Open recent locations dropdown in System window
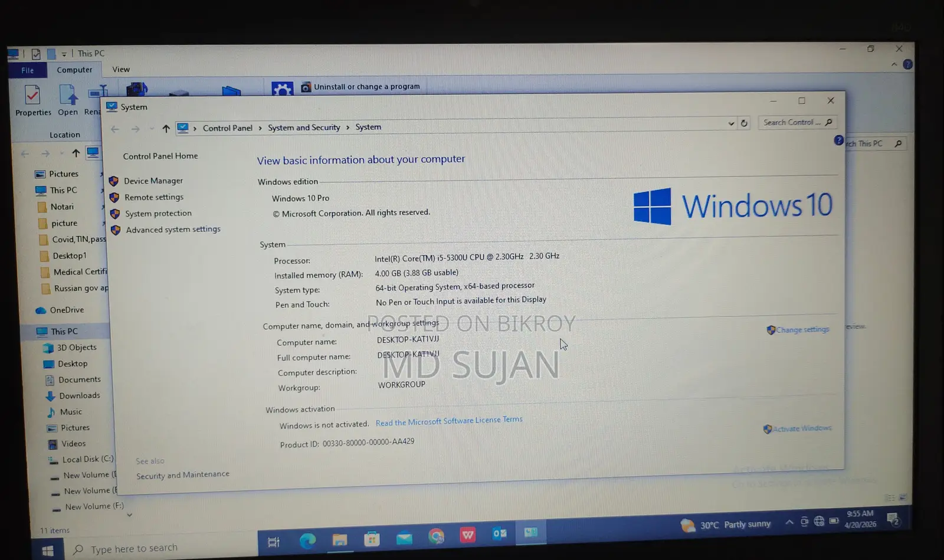Image resolution: width=944 pixels, height=560 pixels. coord(152,129)
